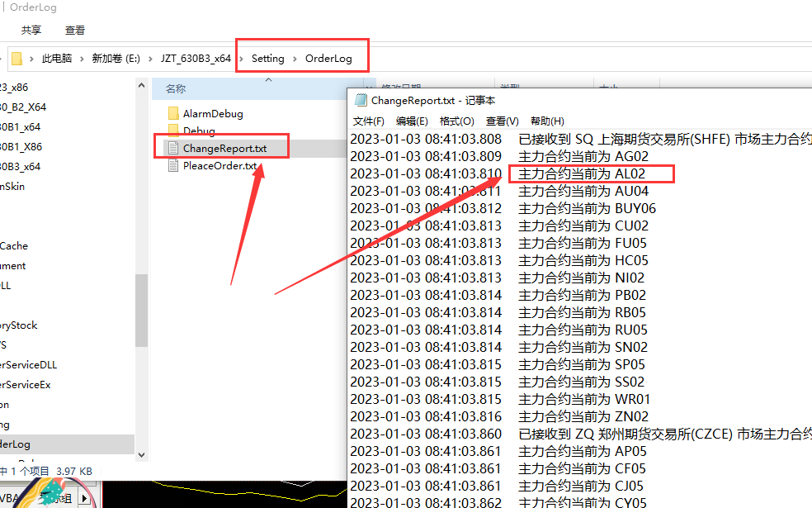
Task: Open the 查看 ribbon tab in Explorer
Action: [75, 30]
